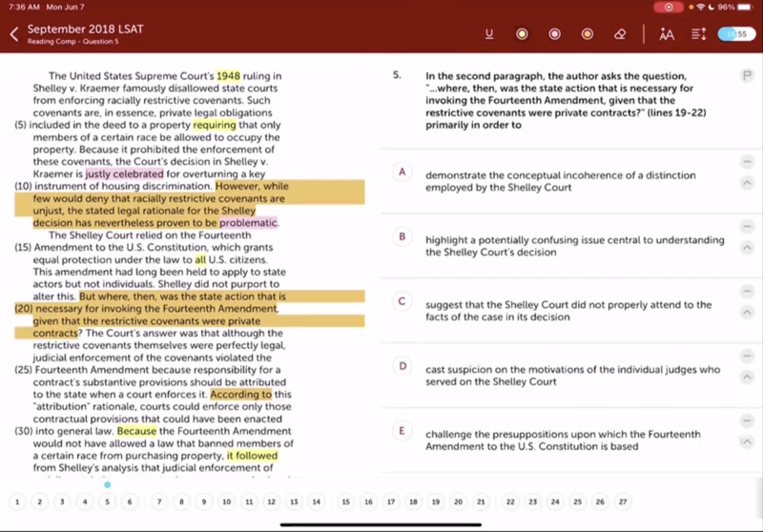
Task: Choose answer E
Action: (x=402, y=431)
